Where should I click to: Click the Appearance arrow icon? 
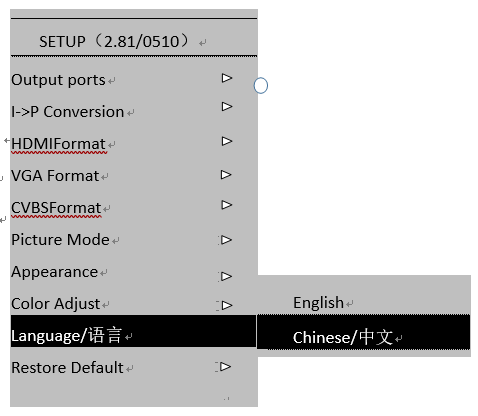pos(226,276)
